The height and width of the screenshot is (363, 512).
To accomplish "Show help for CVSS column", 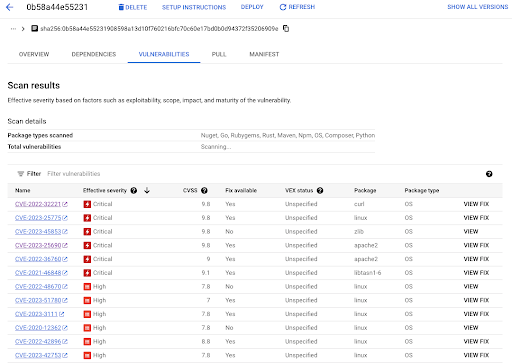I will 204,190.
